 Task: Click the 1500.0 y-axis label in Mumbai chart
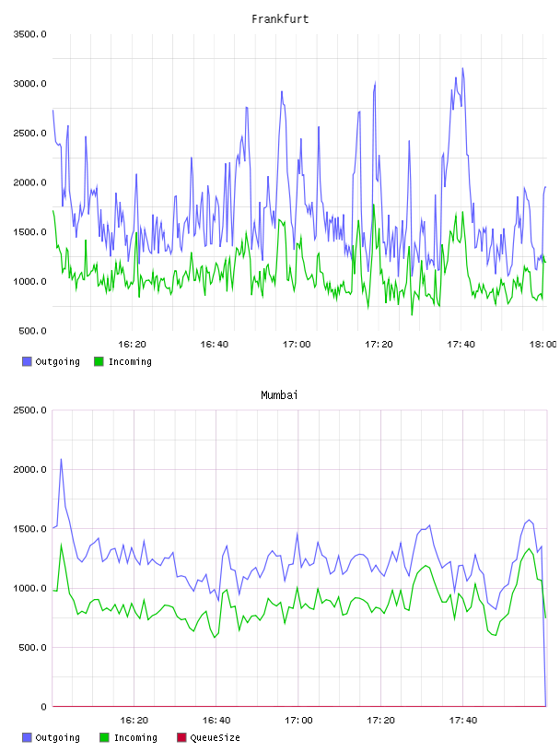point(29,528)
